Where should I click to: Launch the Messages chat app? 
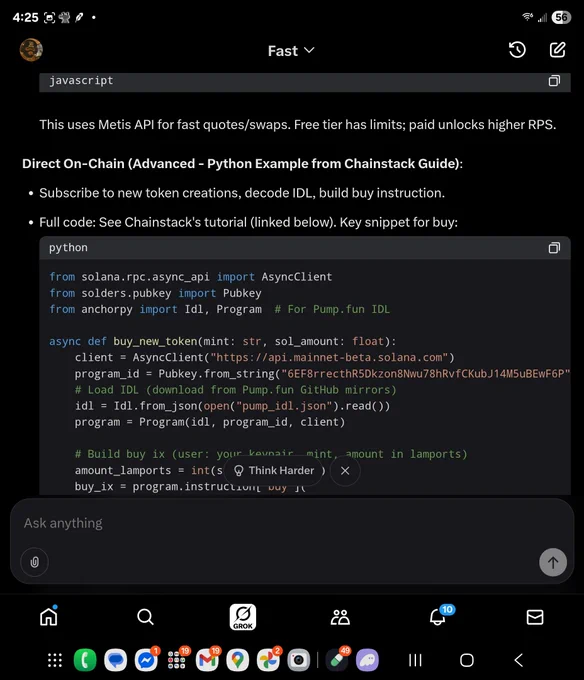[x=115, y=660]
